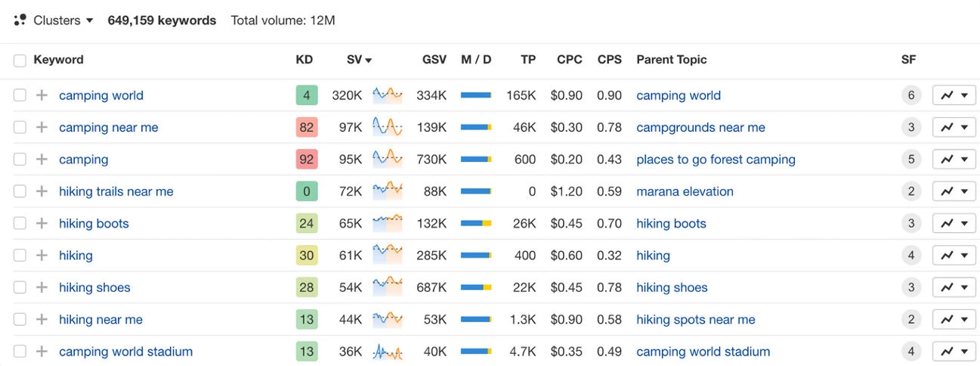This screenshot has width=980, height=366.
Task: Click the SV sparkline for camping world
Action: (x=388, y=95)
